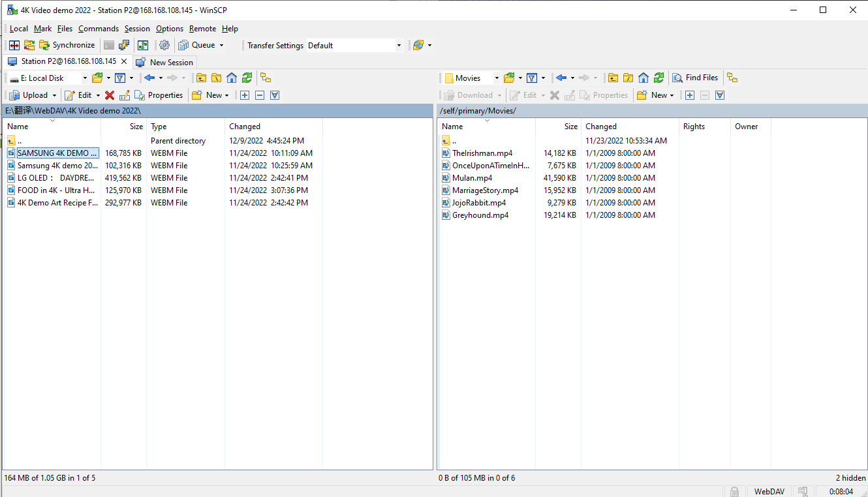868x497 pixels.
Task: Open the New Session tab
Action: tap(164, 62)
